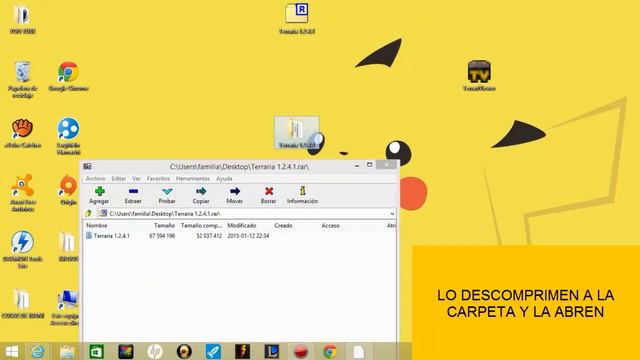This screenshot has height=360, width=640.
Task: Click the 67 594 196 size value
Action: tap(162, 236)
